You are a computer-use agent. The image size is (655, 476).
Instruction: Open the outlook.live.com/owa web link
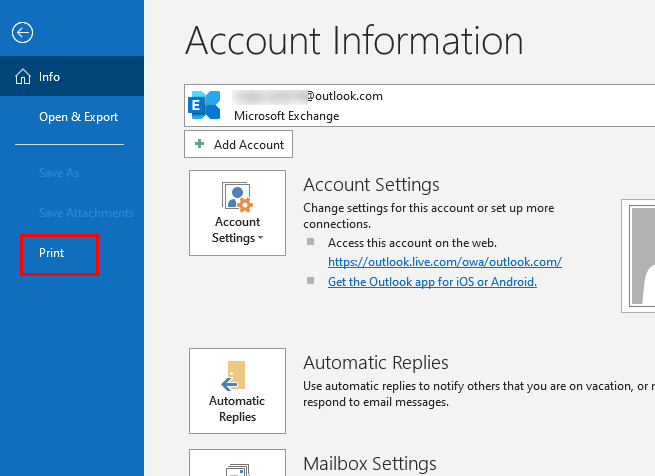[445, 262]
